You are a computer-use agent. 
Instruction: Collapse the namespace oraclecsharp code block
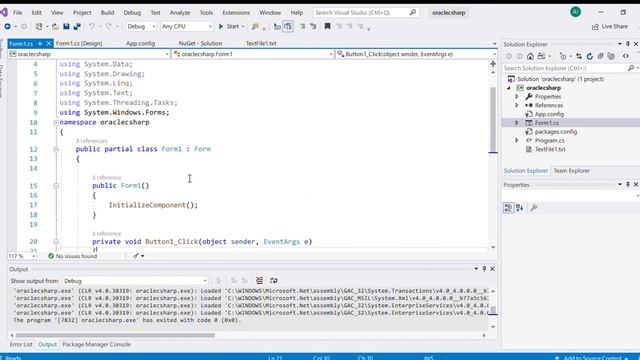tap(56, 122)
